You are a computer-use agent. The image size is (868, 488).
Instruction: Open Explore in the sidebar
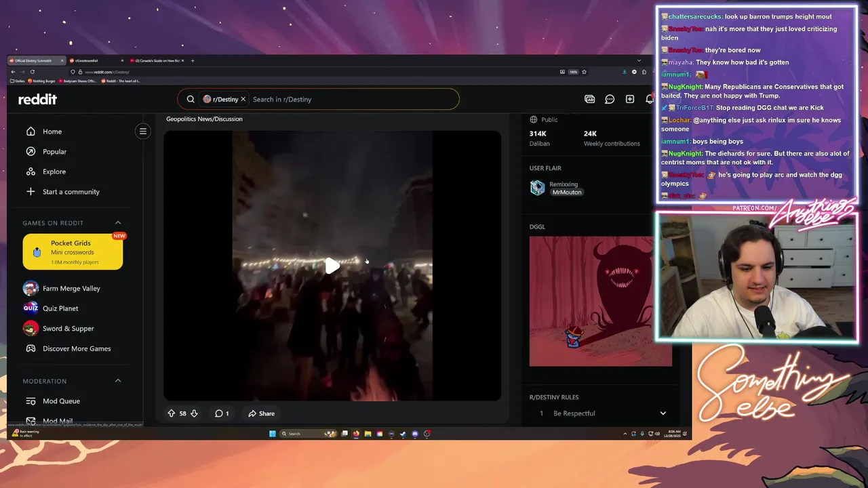click(54, 171)
